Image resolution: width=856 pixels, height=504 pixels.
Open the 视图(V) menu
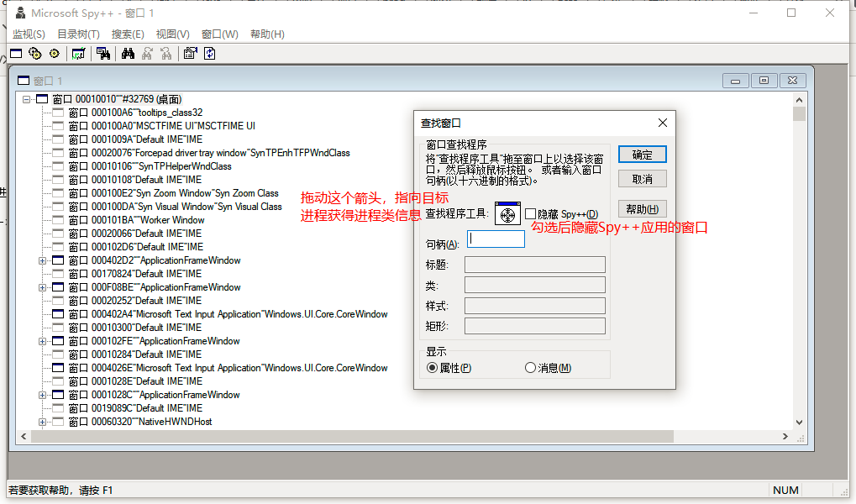[x=172, y=34]
